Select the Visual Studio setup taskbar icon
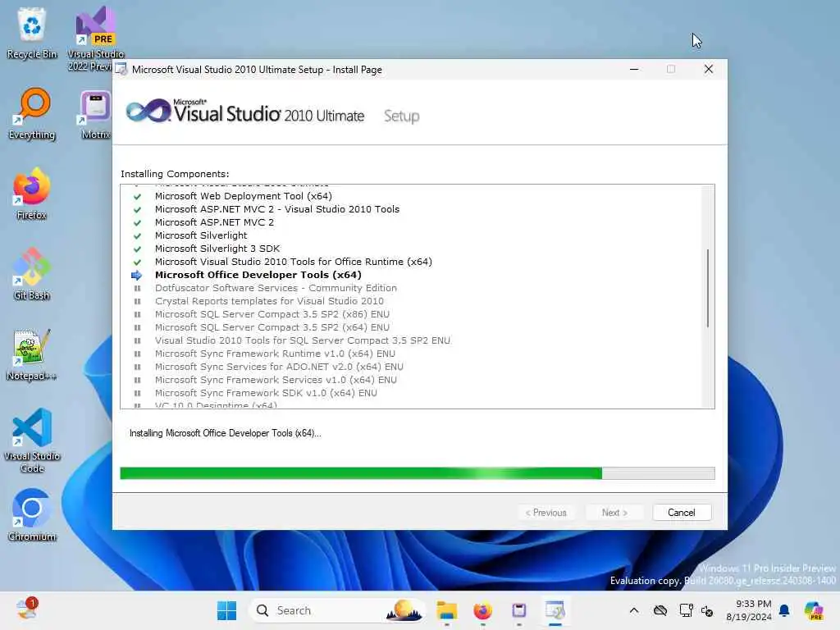 point(555,610)
